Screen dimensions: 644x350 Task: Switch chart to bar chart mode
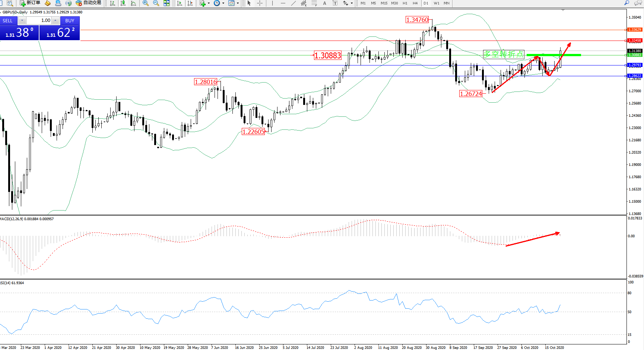pyautogui.click(x=112, y=3)
